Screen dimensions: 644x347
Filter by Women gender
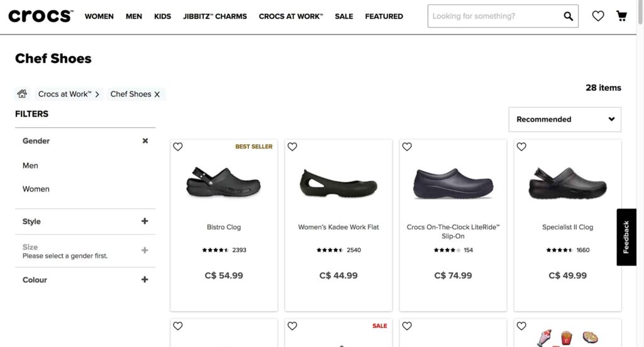click(36, 189)
